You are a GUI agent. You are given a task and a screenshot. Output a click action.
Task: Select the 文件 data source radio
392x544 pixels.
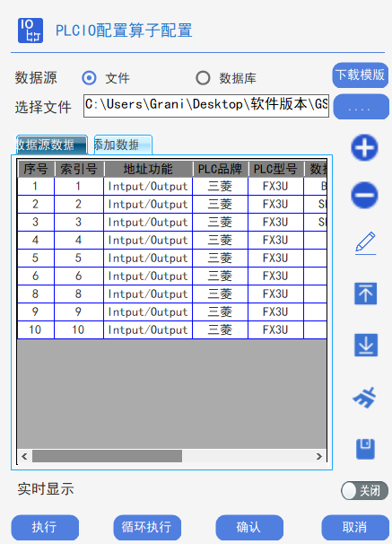point(89,78)
